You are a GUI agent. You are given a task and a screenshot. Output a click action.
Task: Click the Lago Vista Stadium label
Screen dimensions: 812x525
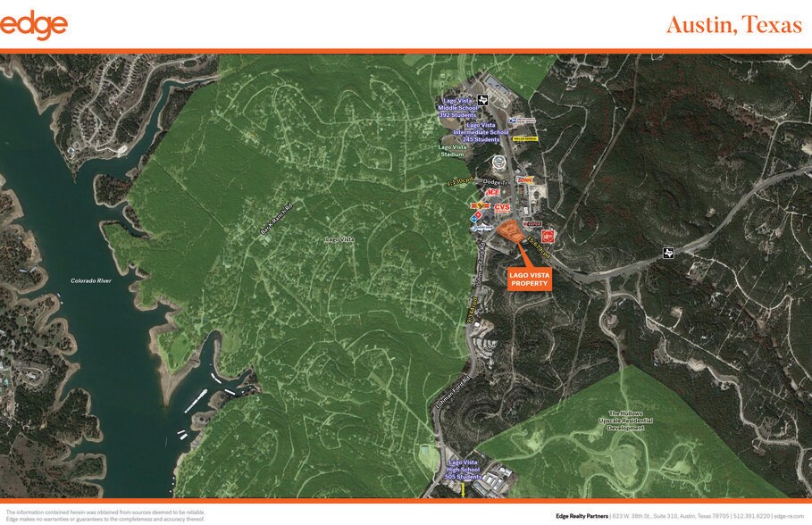452,150
